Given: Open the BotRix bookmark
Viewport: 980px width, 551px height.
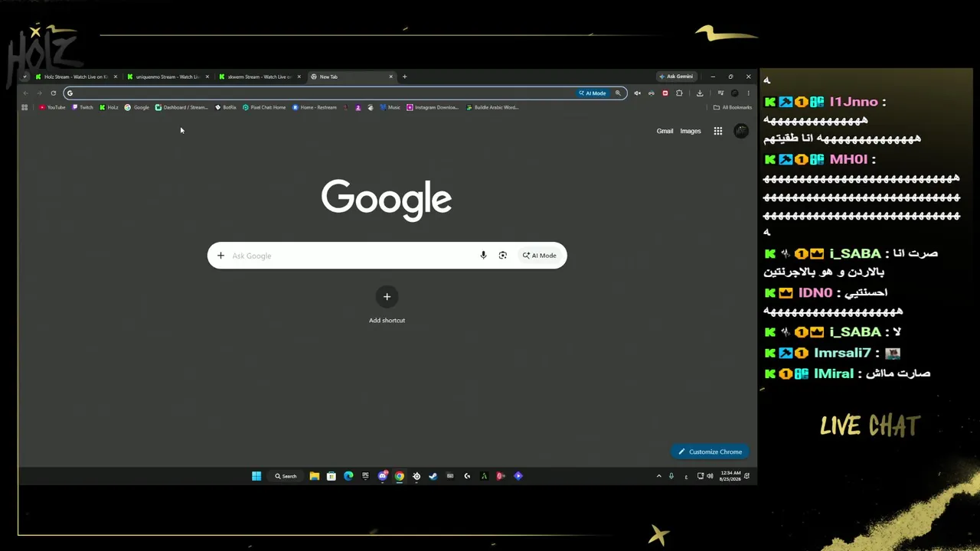Looking at the screenshot, I should click(x=226, y=107).
